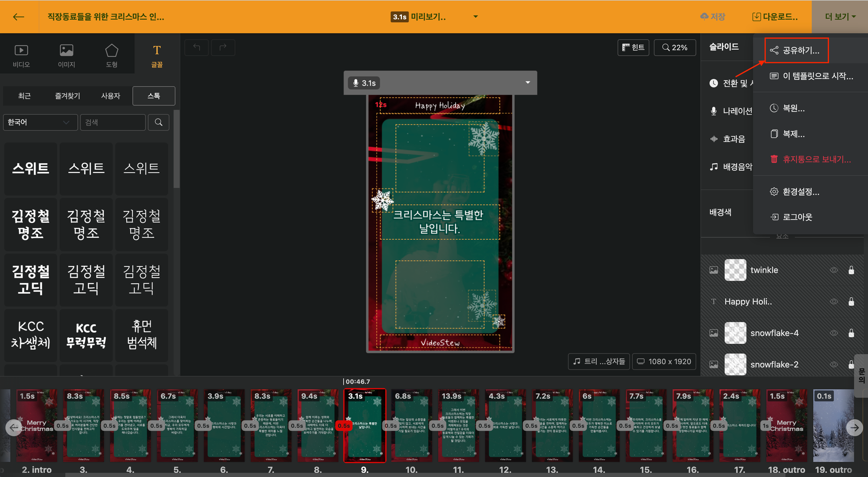
Task: Open the 한국어 language dropdown
Action: 40,123
